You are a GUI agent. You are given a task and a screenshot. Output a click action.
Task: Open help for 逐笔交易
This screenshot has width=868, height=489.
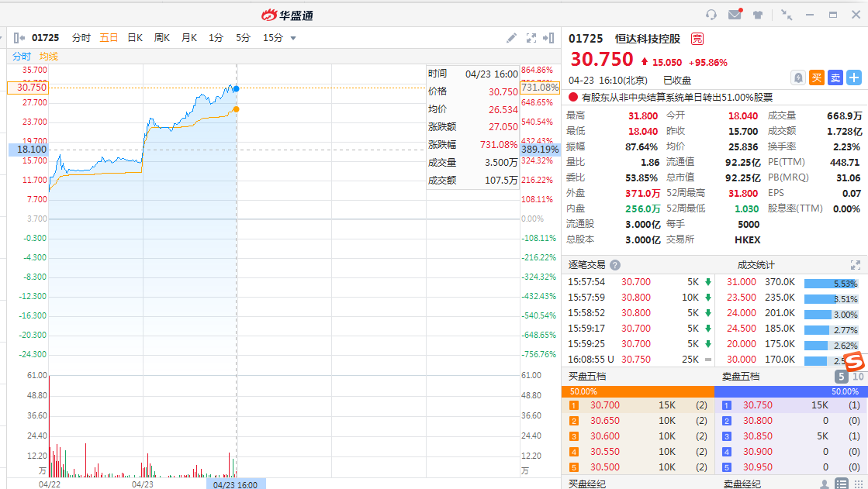(615, 265)
